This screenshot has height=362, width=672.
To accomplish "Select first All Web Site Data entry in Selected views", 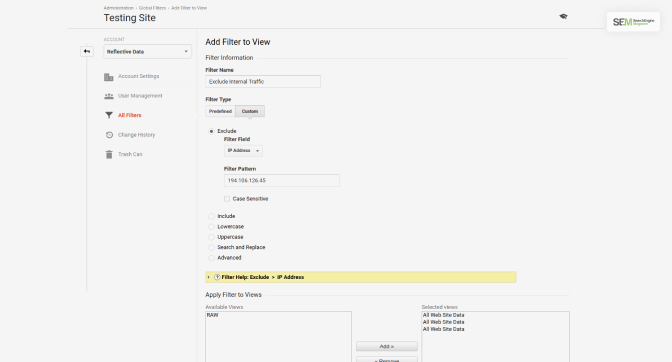I will 444,315.
